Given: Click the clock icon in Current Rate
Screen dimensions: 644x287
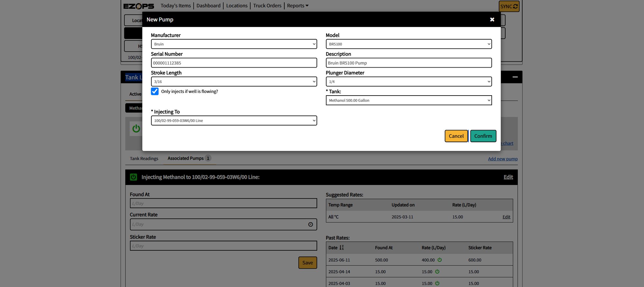Looking at the screenshot, I should pos(310,225).
